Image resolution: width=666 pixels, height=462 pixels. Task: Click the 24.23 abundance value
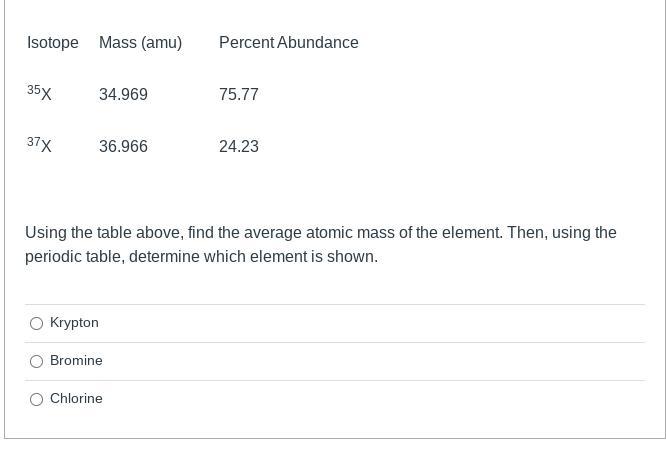tap(238, 147)
